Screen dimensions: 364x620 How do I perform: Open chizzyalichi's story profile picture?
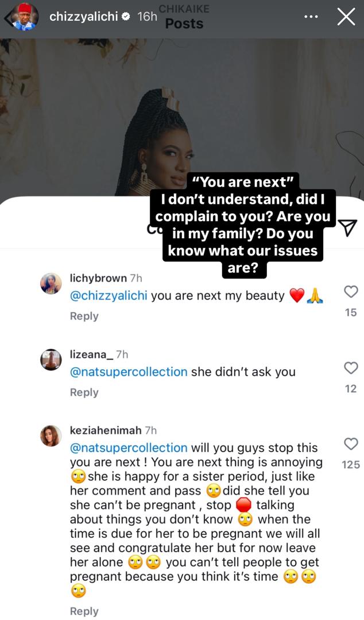coord(26,17)
